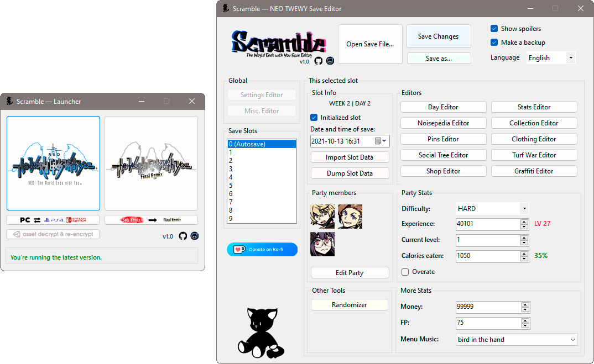Image resolution: width=594 pixels, height=364 pixels.
Task: Open the Pins Editor
Action: point(443,139)
